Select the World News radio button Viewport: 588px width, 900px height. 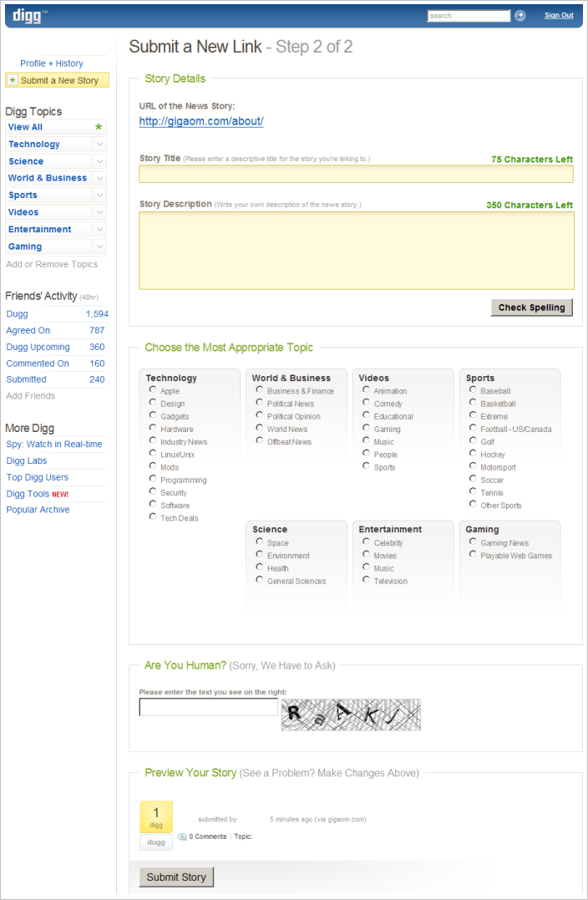click(259, 428)
